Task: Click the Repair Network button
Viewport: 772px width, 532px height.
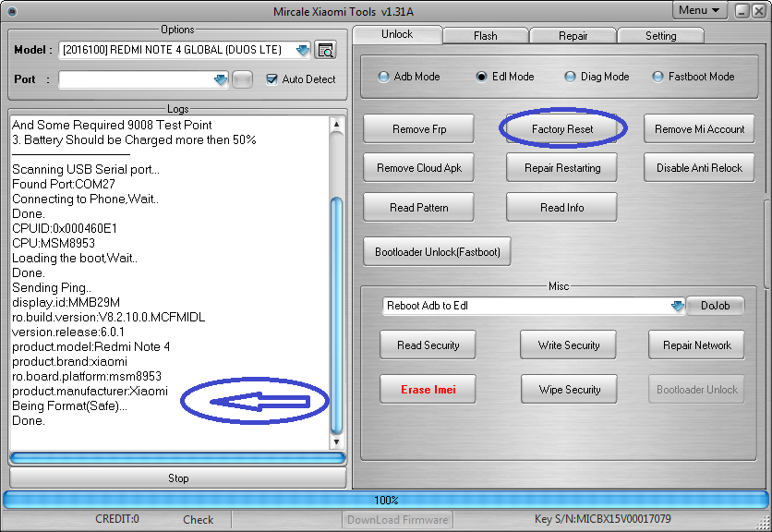Action: point(696,345)
